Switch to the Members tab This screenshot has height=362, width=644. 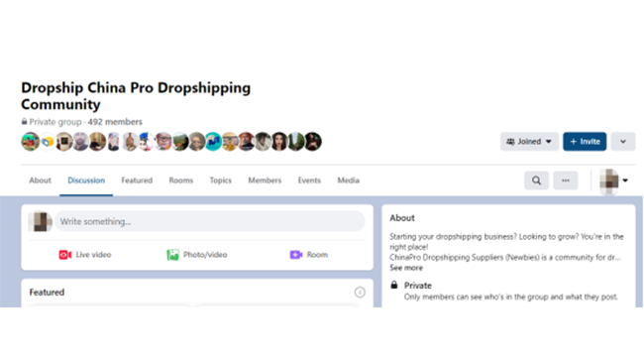(265, 181)
